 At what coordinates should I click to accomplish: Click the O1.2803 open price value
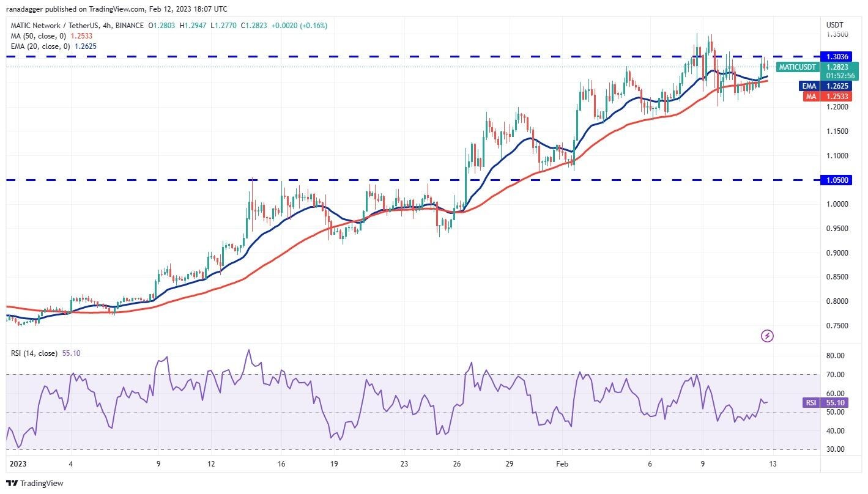(x=161, y=26)
